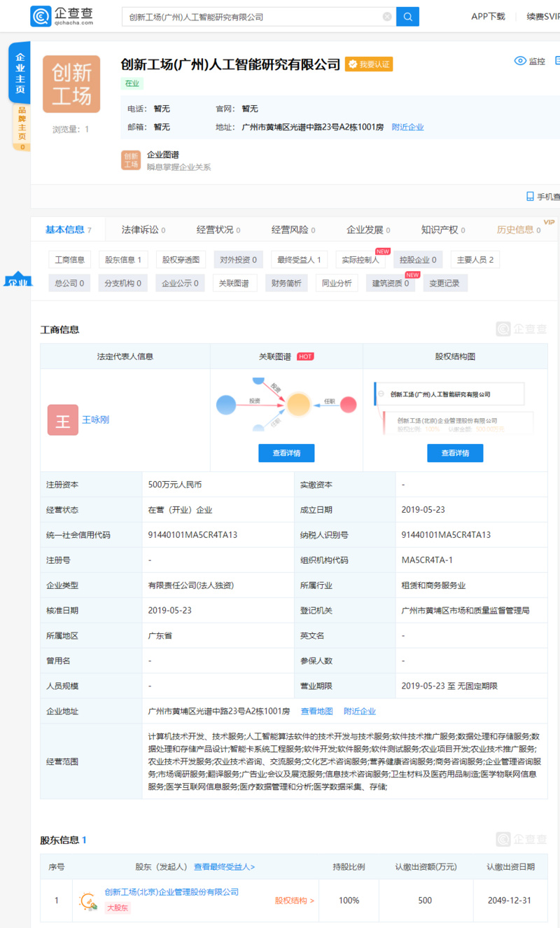Screen dimensions: 560x928
Task: Click 王 avatar of legal representative
Action: click(x=63, y=420)
